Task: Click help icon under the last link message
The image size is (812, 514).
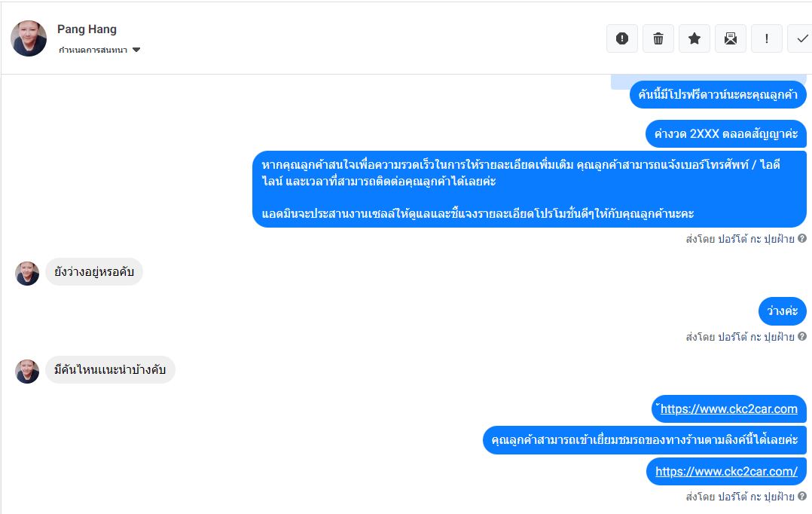Action: [x=802, y=497]
